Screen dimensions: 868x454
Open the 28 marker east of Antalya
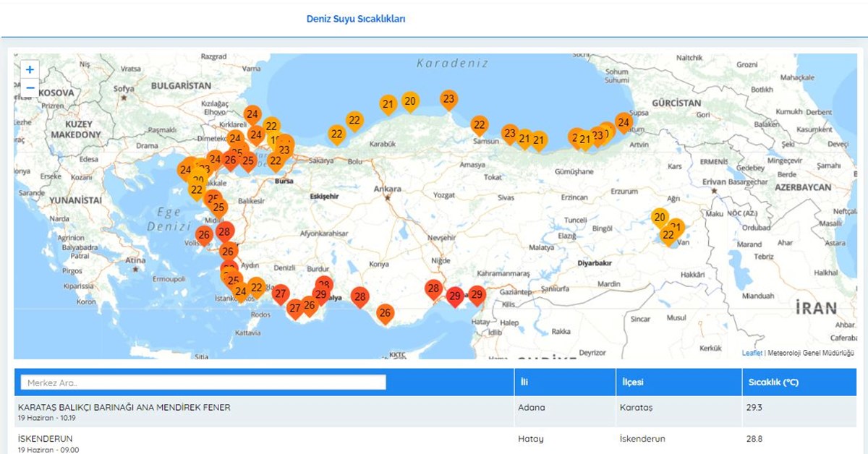[359, 297]
